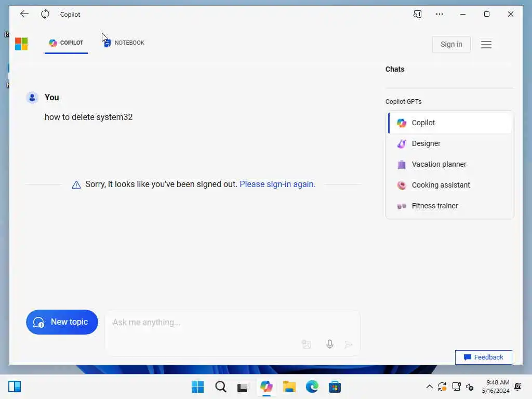Select the Vacation planner GPT
The height and width of the screenshot is (399, 532).
click(450, 164)
